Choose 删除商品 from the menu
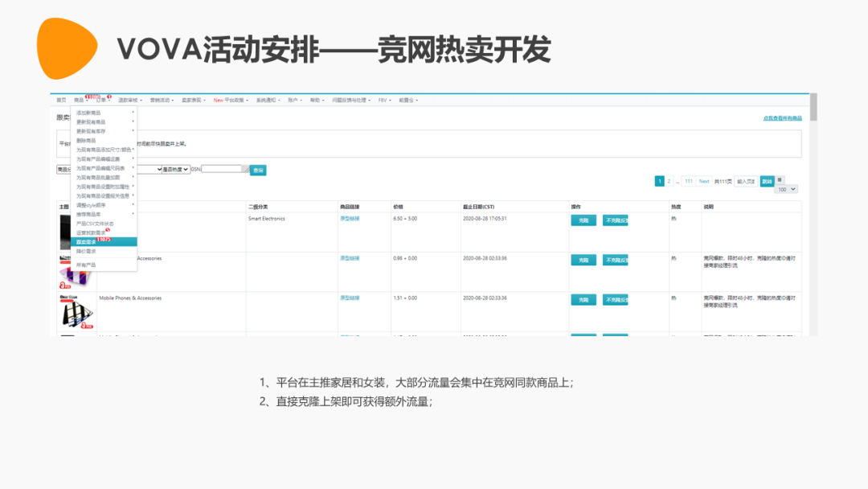Screen dimensions: 868x489 104,141
